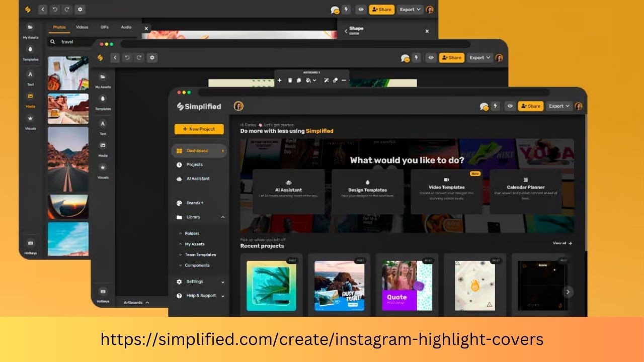The width and height of the screenshot is (644, 362).
Task: Select Text tool in back window sidebar
Action: (30, 78)
